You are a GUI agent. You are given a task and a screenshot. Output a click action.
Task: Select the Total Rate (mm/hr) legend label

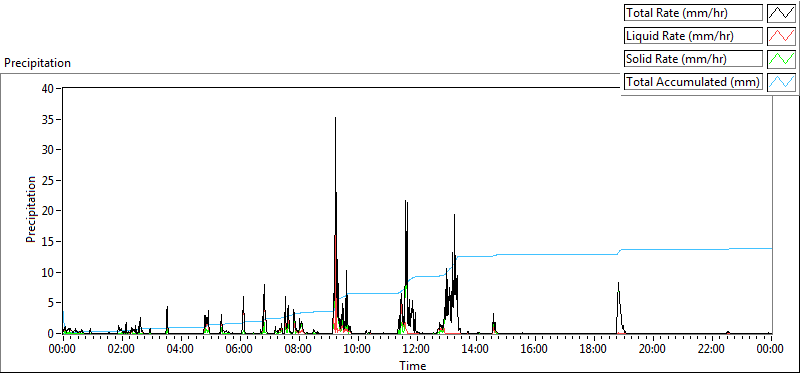pos(693,13)
